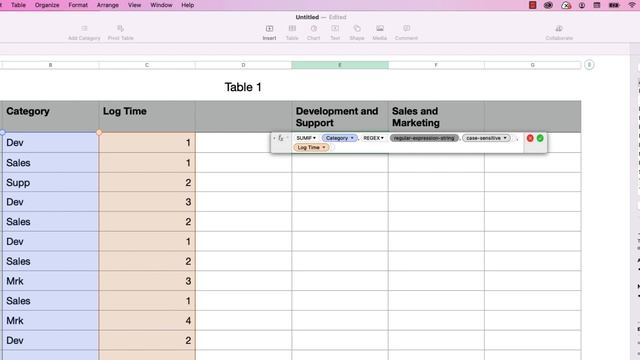Click the Chart toolbar icon
Image resolution: width=640 pixels, height=360 pixels.
pos(313,29)
